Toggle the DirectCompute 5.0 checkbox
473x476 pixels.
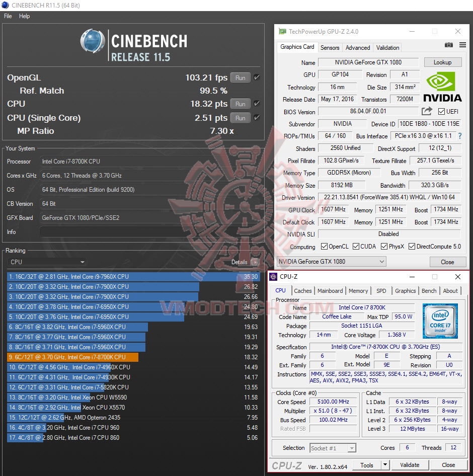412,246
